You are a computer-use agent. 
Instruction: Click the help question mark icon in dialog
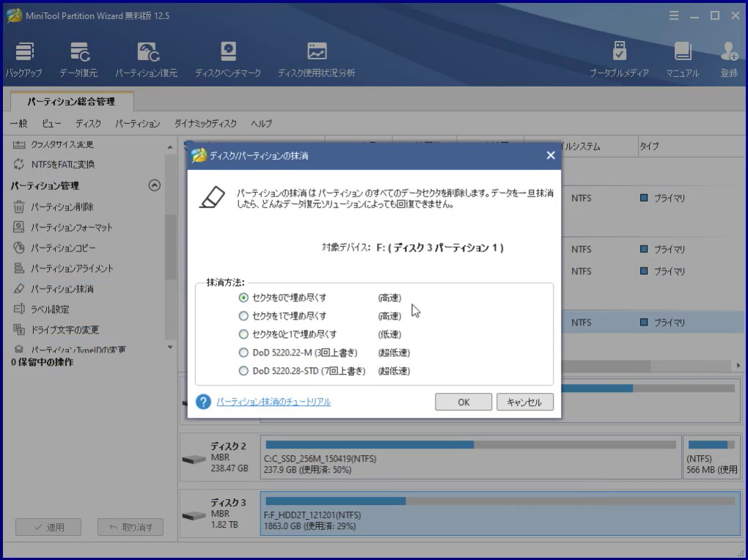(x=203, y=402)
